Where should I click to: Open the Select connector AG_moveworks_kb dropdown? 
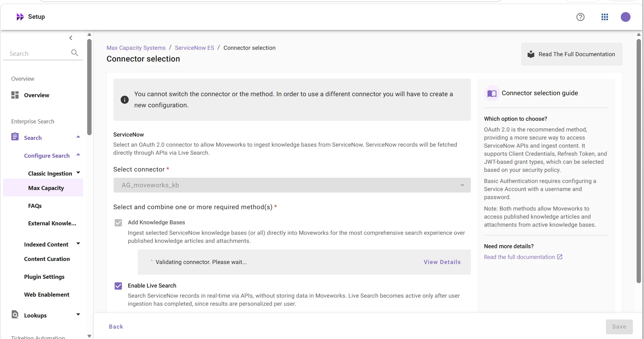click(x=292, y=185)
